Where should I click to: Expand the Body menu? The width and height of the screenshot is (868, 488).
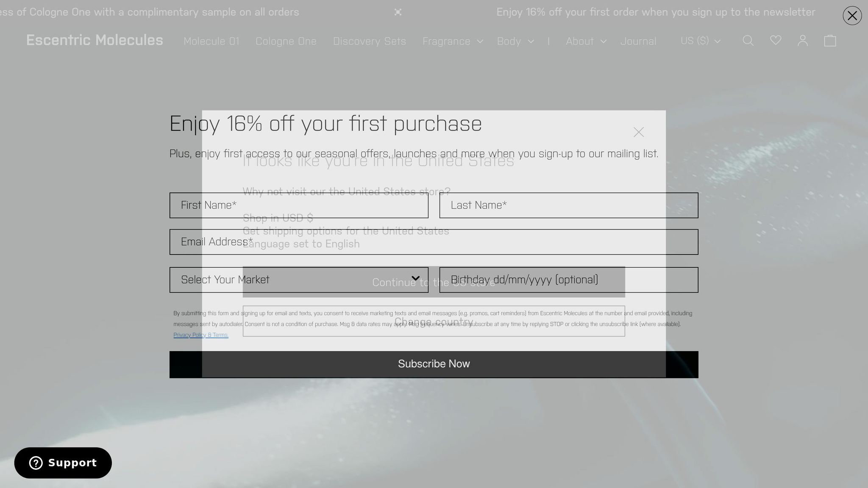(x=515, y=41)
